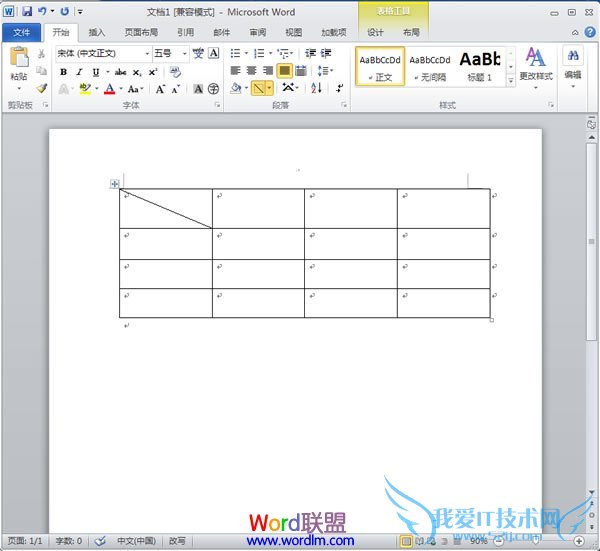Toggle strikethrough (abc) formatting
The image size is (600, 551).
click(121, 72)
